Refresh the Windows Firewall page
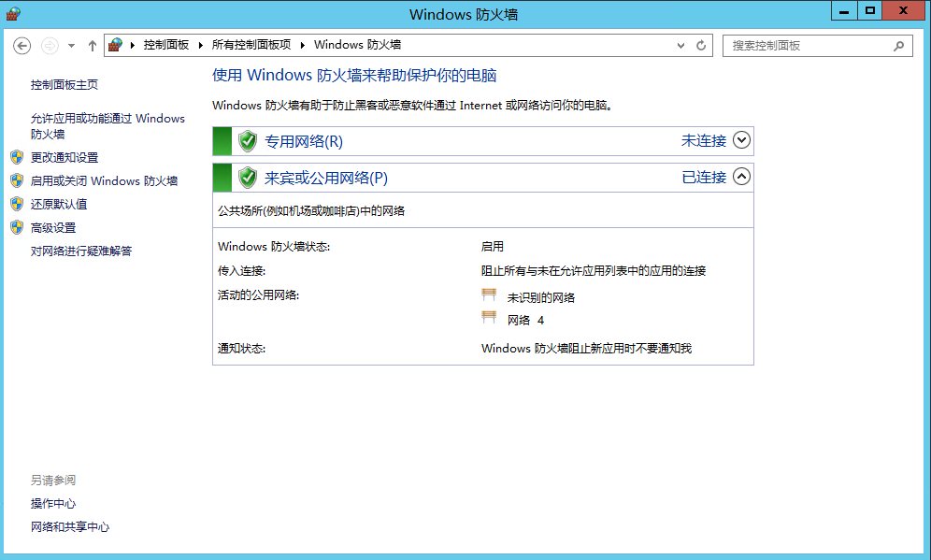The height and width of the screenshot is (560, 931). click(701, 46)
